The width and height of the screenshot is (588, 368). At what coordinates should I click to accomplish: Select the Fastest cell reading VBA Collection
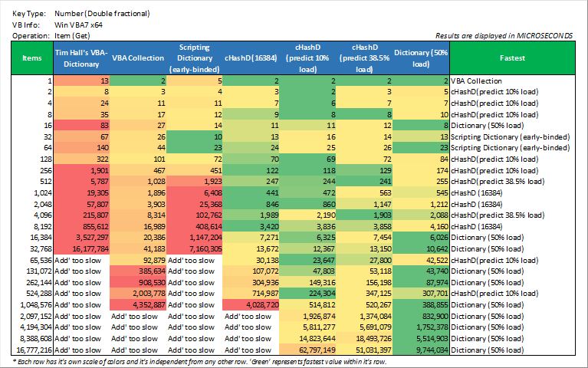[476, 80]
